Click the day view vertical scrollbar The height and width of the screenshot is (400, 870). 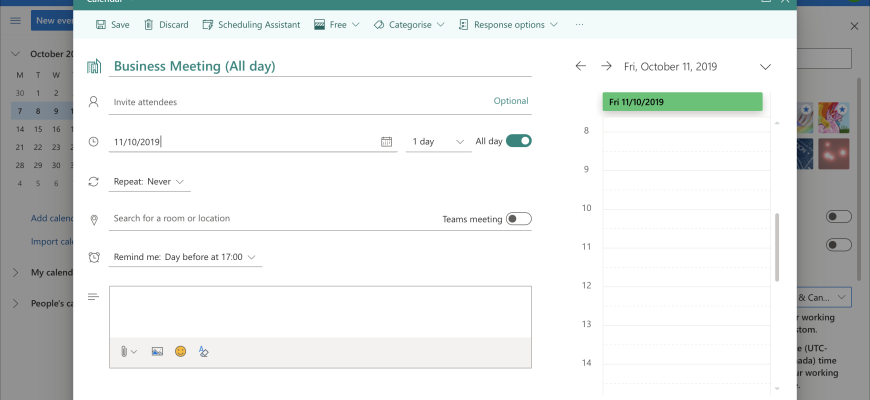click(777, 245)
